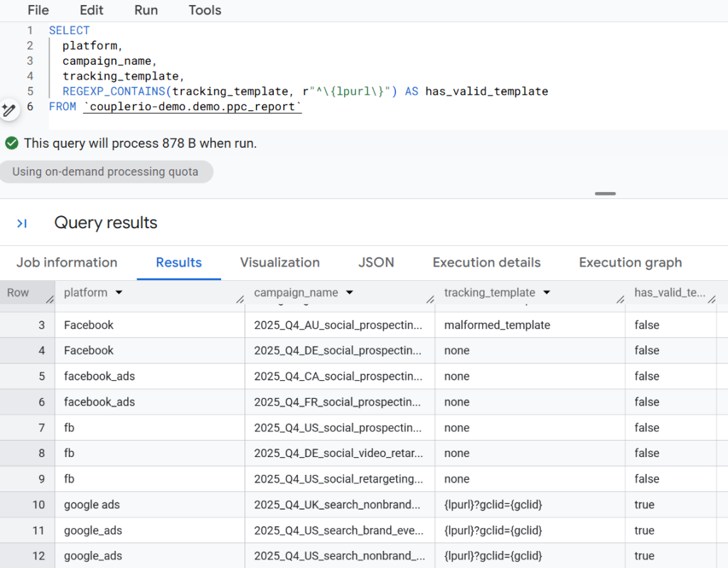Click the has_valid_te... column header
The image size is (728, 568).
[670, 293]
